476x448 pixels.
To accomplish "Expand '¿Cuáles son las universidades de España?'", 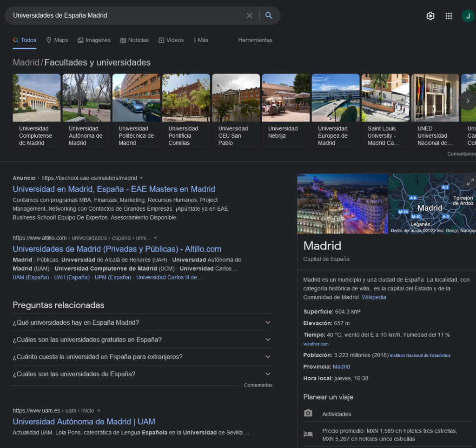I will point(143,374).
